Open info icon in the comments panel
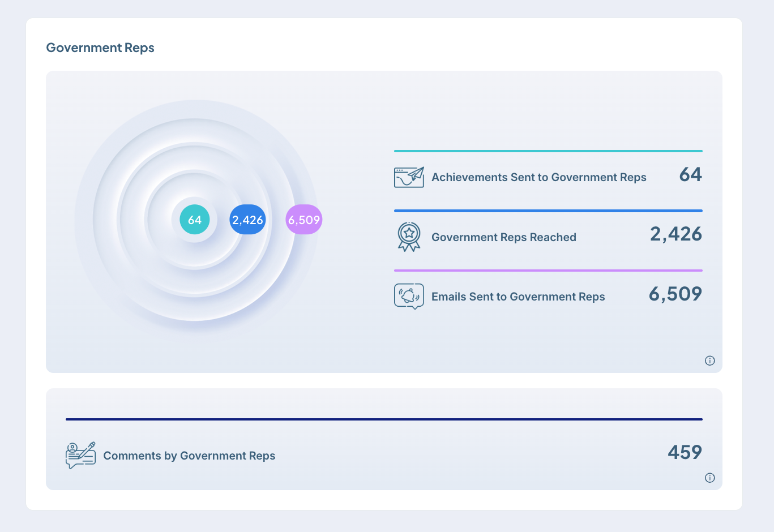774x532 pixels. [x=709, y=478]
